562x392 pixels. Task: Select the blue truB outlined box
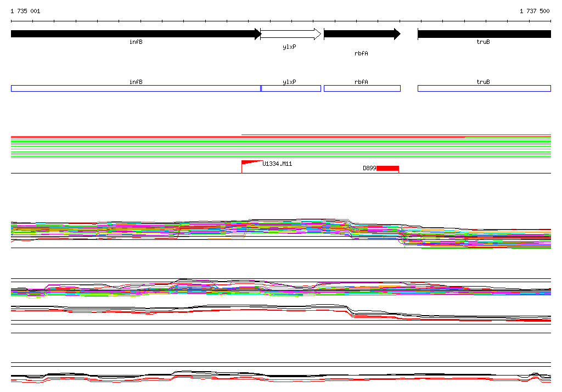pyautogui.click(x=484, y=88)
